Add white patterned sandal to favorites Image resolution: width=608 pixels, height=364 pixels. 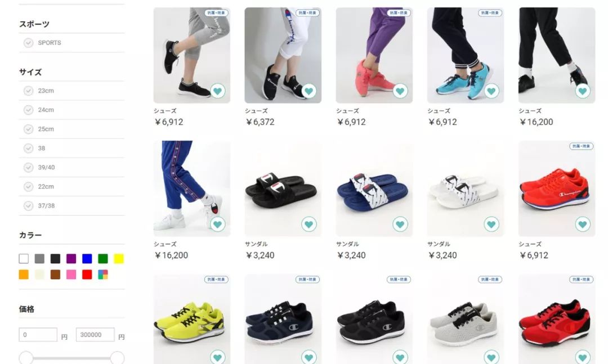(x=491, y=224)
